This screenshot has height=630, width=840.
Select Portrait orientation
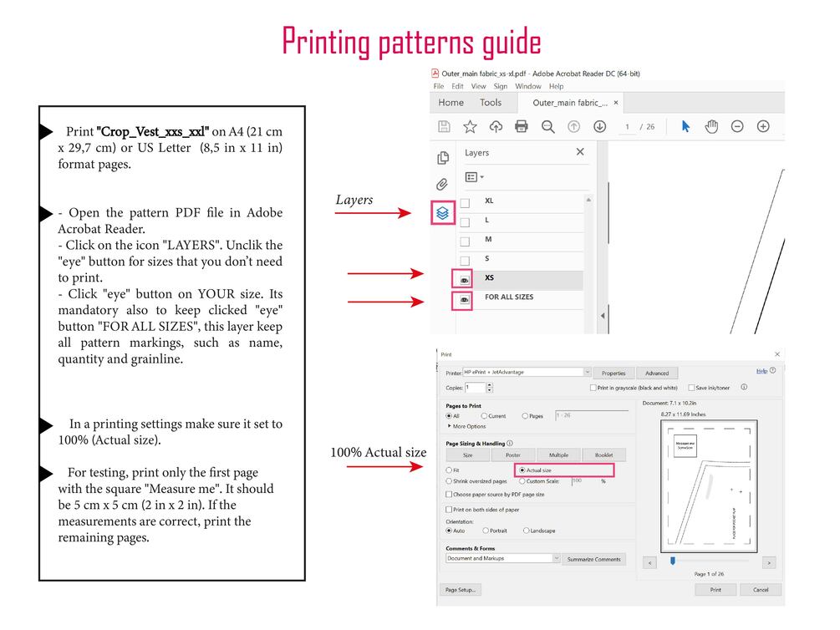[486, 531]
